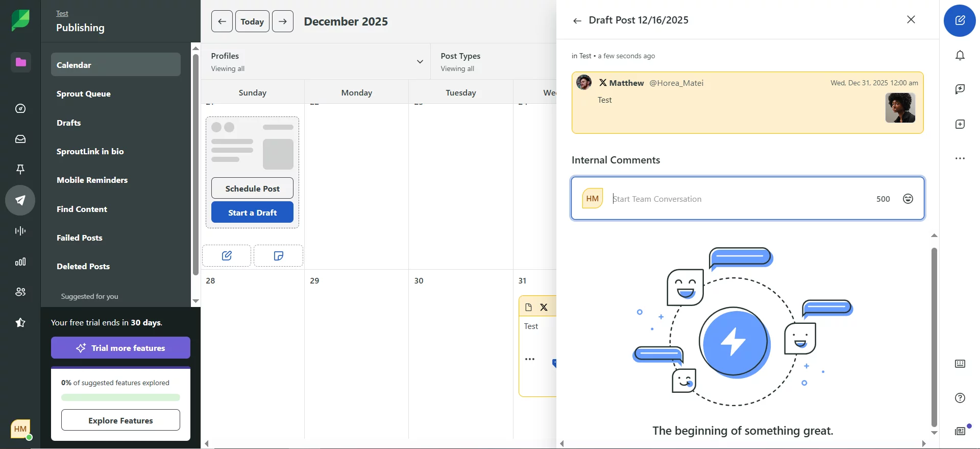Open the people icon in sidebar
The height and width of the screenshot is (449, 980).
pos(20,292)
